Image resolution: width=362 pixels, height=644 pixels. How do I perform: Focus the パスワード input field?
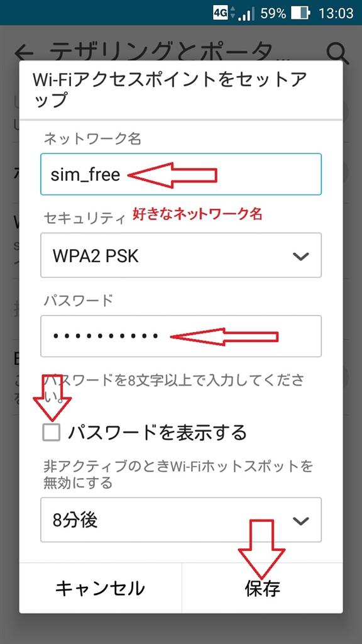[x=181, y=336]
